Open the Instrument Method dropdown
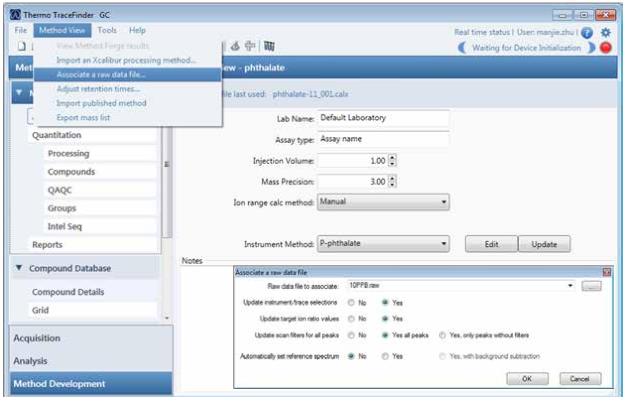The height and width of the screenshot is (402, 625). click(443, 243)
